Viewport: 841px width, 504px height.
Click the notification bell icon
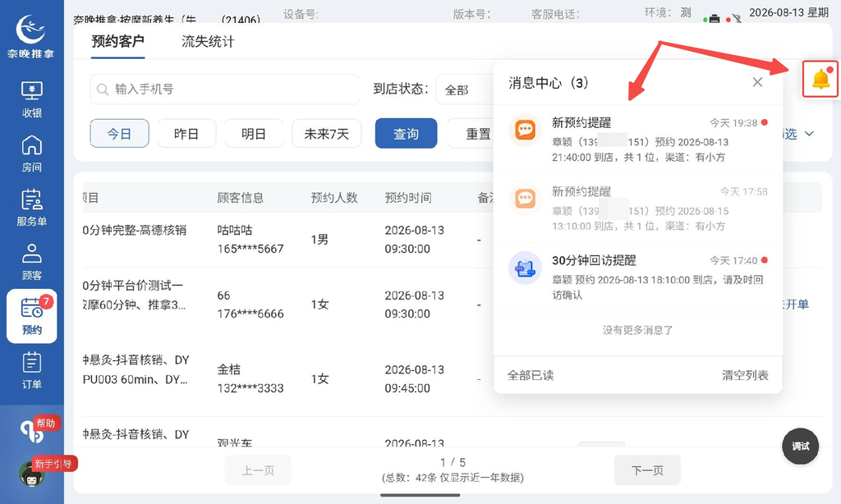coord(820,80)
